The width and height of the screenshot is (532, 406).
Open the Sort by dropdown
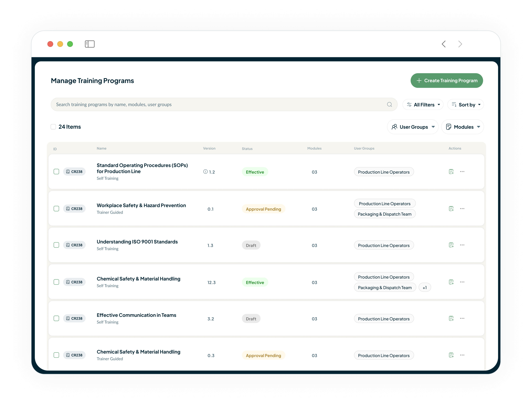point(465,104)
